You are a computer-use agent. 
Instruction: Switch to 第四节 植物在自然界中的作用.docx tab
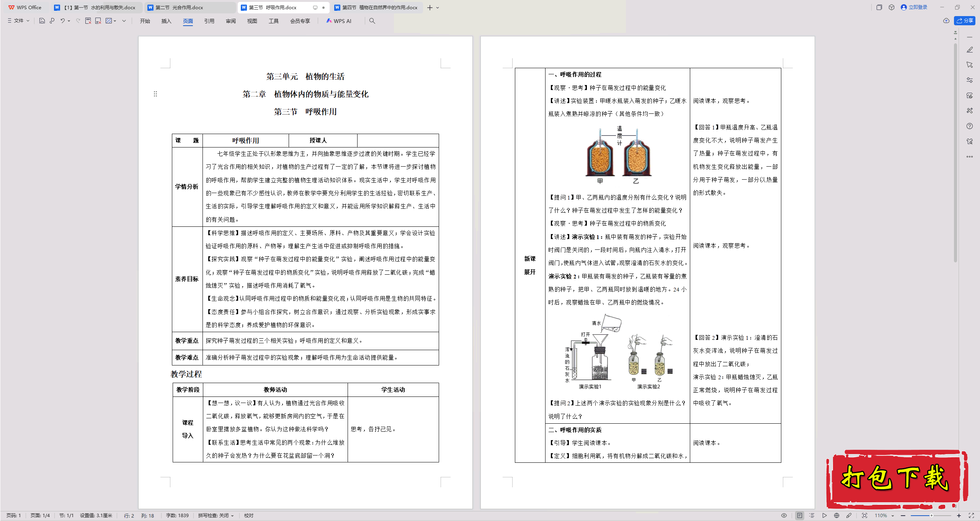click(376, 7)
